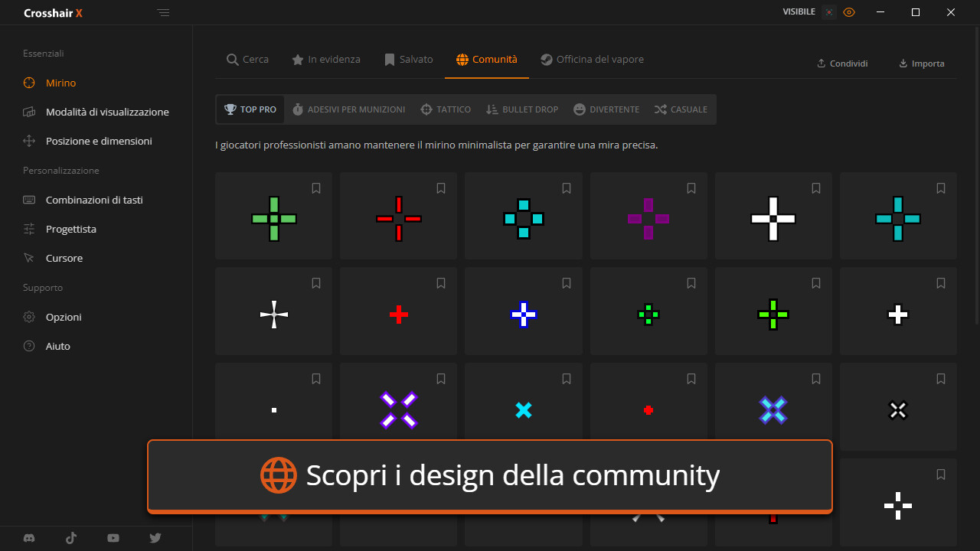
Task: Bookmark the red four-line crosshair
Action: 441,188
